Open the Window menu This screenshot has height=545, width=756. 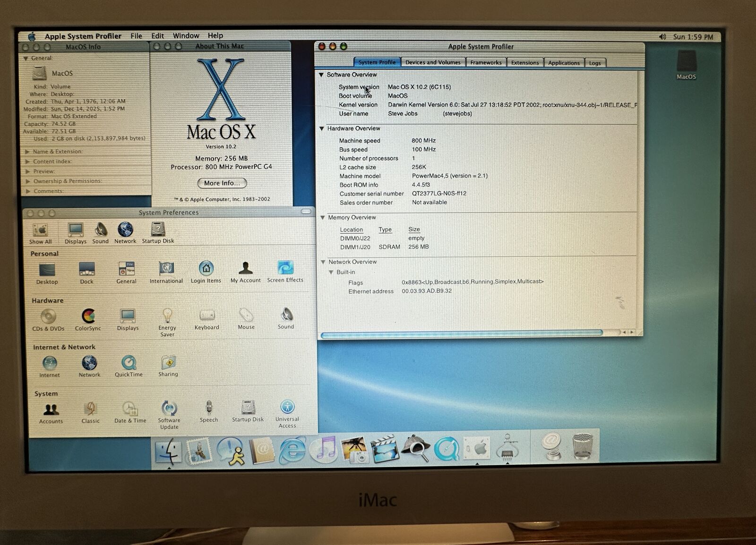click(x=186, y=36)
